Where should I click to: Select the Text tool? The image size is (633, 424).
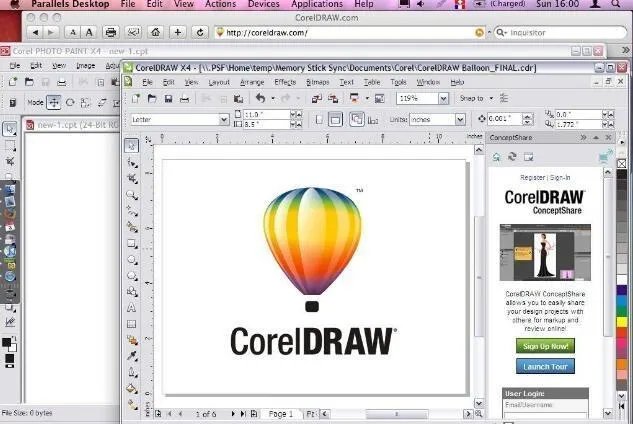tap(131, 307)
